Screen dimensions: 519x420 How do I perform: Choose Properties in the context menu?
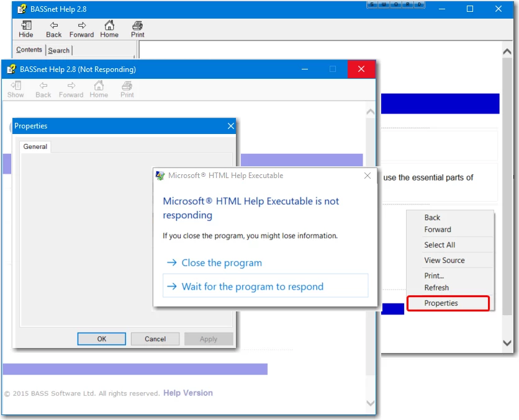[448, 303]
